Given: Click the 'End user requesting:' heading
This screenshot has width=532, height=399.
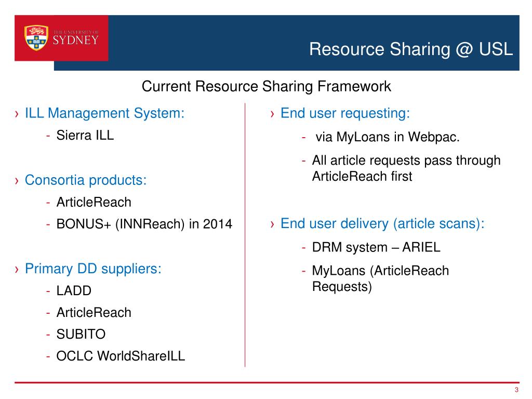Looking at the screenshot, I should tap(345, 113).
